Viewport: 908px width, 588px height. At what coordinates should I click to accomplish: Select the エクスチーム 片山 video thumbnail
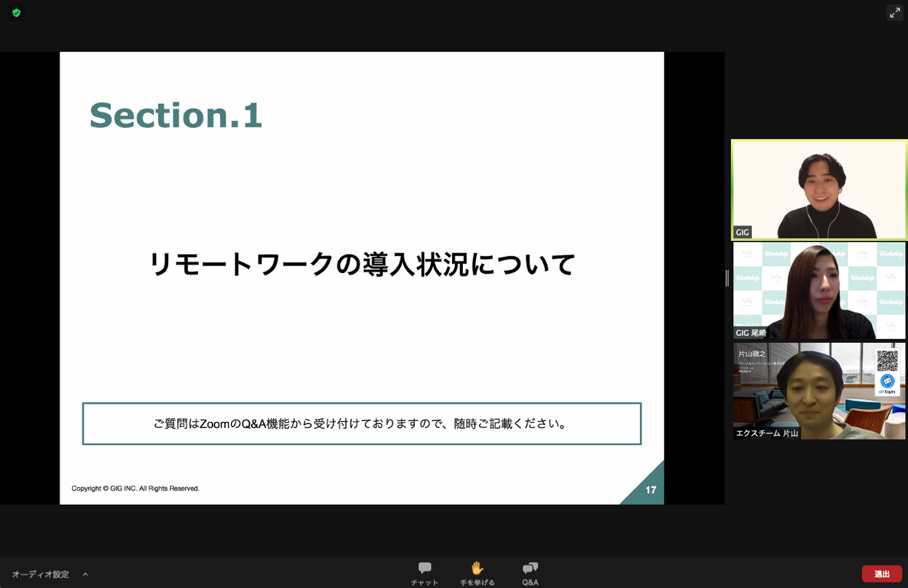[819, 391]
